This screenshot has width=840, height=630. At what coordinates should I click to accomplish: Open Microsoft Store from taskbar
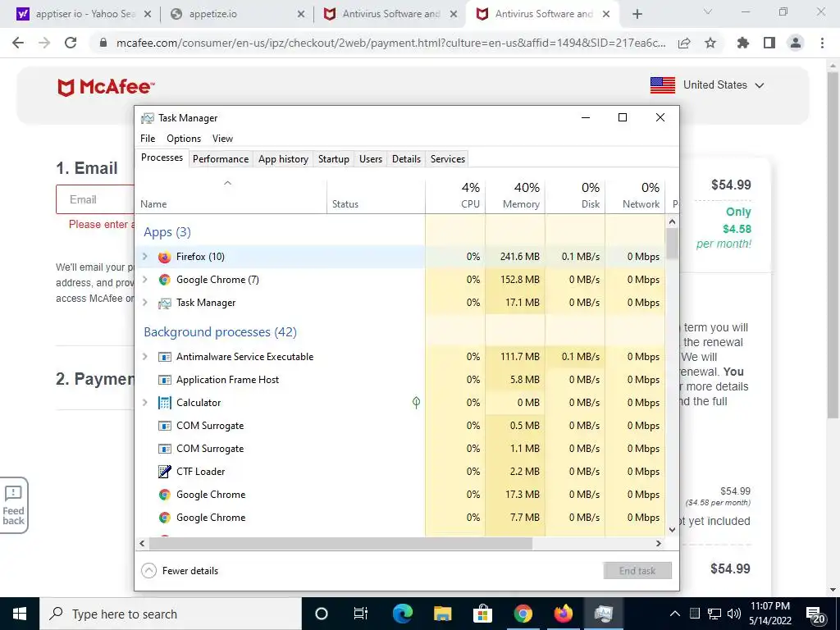pyautogui.click(x=482, y=614)
